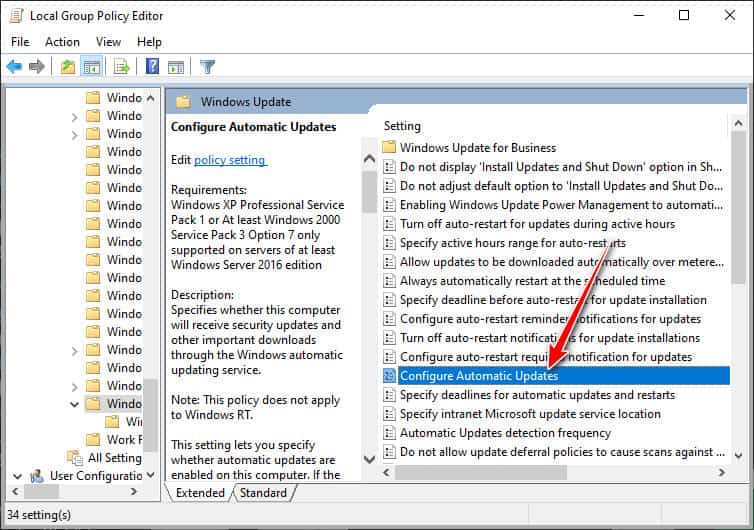Image resolution: width=754 pixels, height=530 pixels.
Task: Select Do not allow update deferral policies setting
Action: tap(562, 452)
